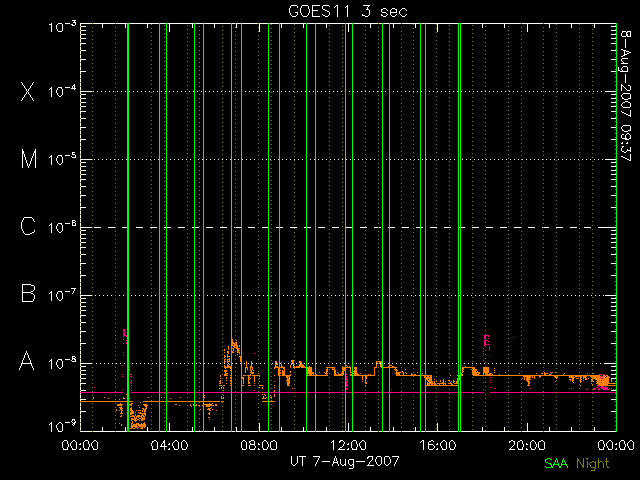640x480 pixels.
Task: Click the plot title GOES11 3 sec
Action: [x=348, y=11]
